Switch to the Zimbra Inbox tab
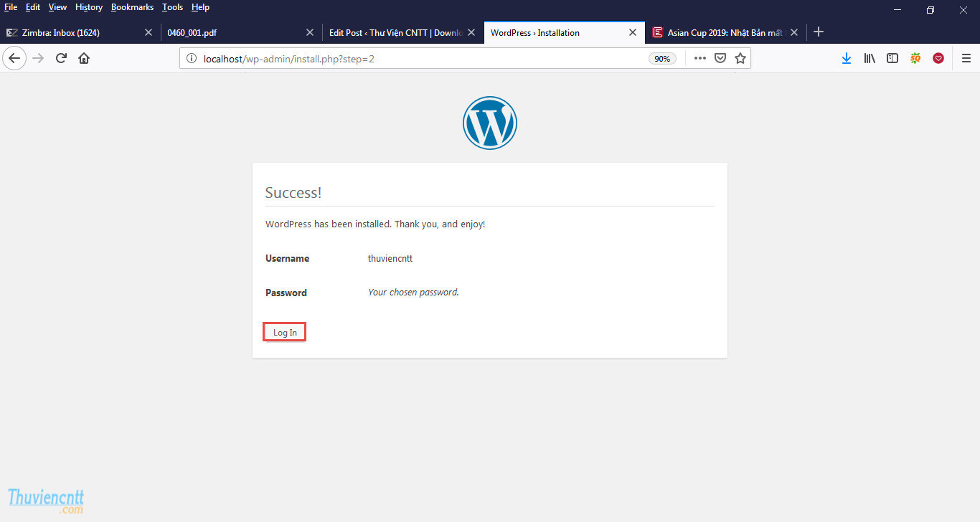 [x=80, y=32]
